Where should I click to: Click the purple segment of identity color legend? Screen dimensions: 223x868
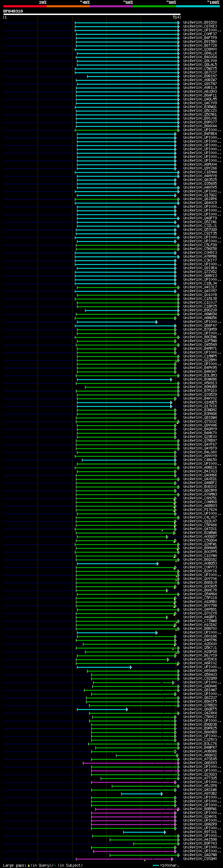coord(111,6)
